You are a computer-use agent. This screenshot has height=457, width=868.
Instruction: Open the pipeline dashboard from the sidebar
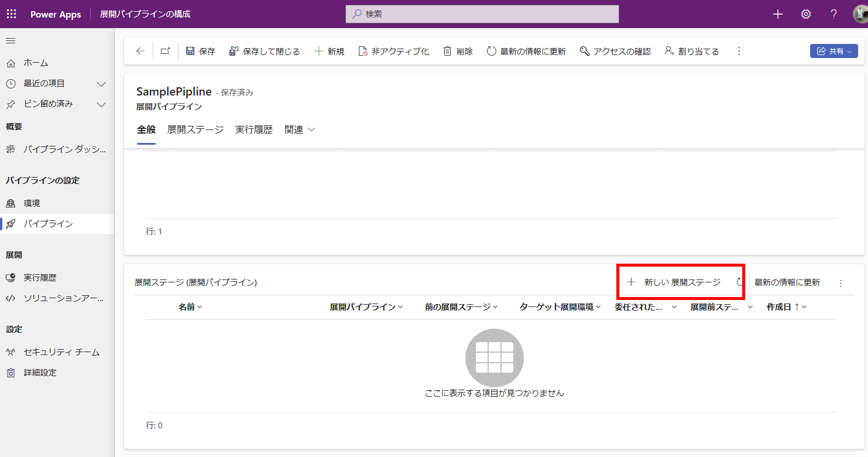[x=53, y=149]
